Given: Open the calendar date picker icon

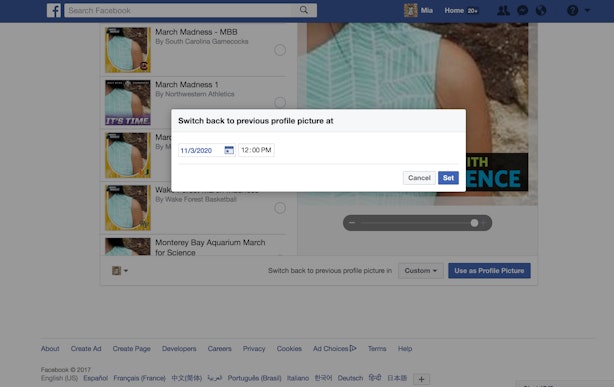Looking at the screenshot, I should click(229, 150).
